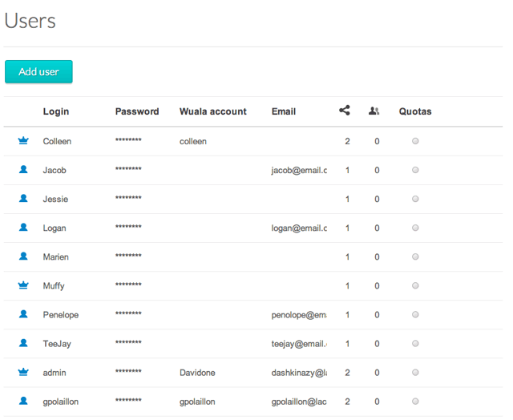The width and height of the screenshot is (513, 420).
Task: Click Penelope's masked password field
Action: 128,315
